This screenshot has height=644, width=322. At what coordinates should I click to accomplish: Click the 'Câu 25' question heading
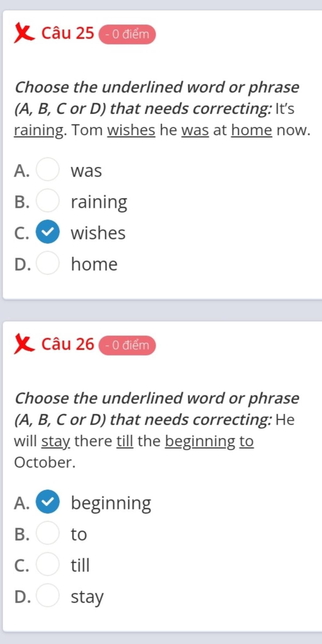tap(68, 33)
